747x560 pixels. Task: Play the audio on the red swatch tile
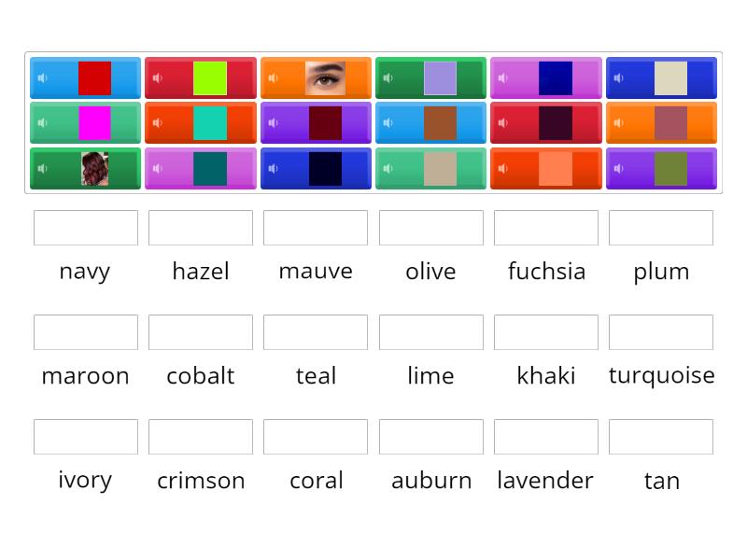[42, 78]
